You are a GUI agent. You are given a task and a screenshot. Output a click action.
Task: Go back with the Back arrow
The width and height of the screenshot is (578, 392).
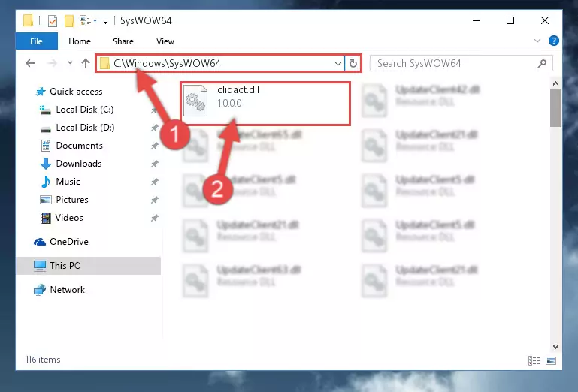coord(30,63)
